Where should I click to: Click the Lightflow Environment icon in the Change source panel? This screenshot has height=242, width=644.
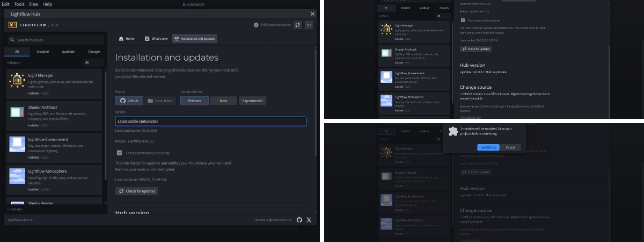click(386, 76)
